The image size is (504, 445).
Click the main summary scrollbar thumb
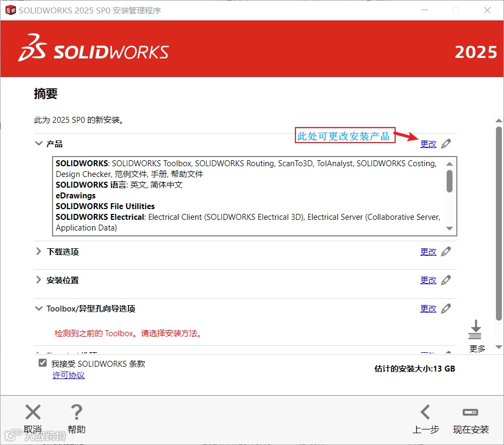pos(499,223)
